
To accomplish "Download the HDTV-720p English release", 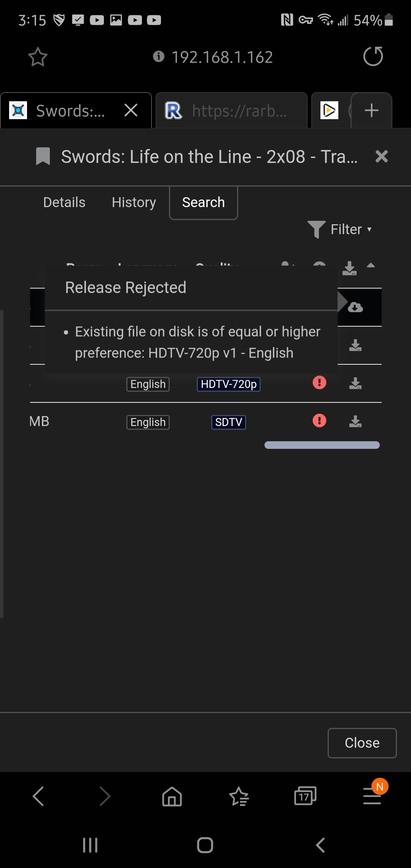I will (x=355, y=383).
